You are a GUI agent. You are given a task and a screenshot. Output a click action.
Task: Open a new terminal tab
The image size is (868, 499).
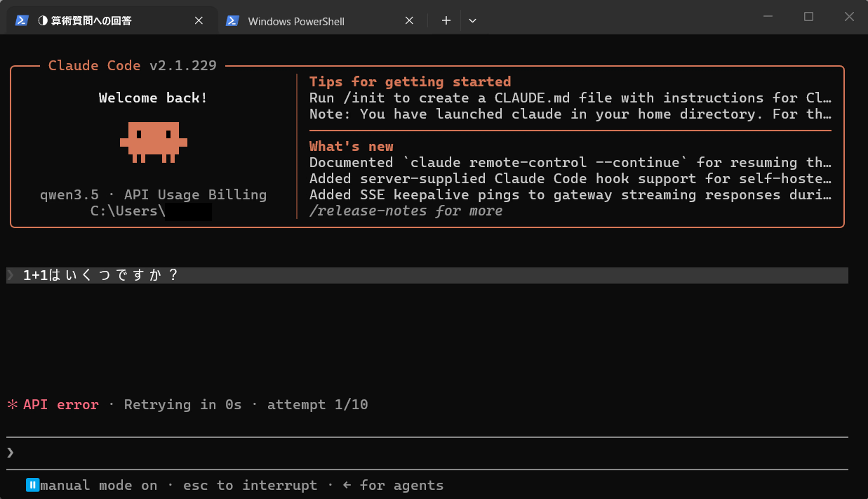pyautogui.click(x=446, y=21)
